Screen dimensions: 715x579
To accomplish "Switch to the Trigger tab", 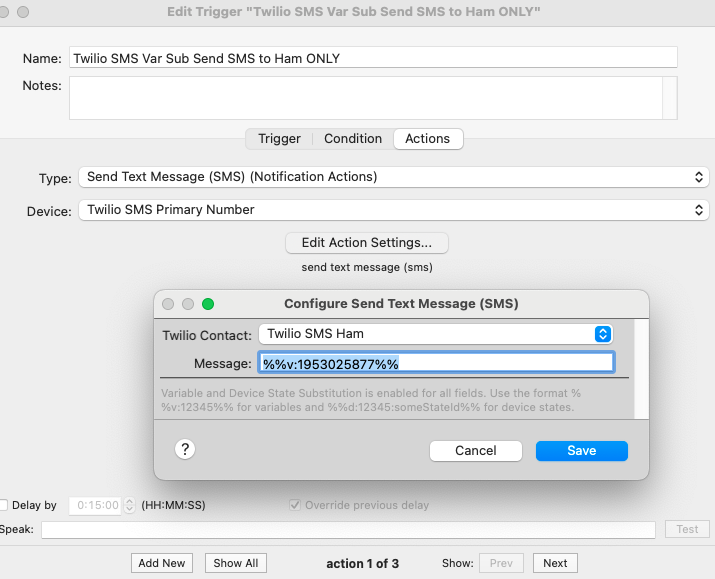I will 279,139.
